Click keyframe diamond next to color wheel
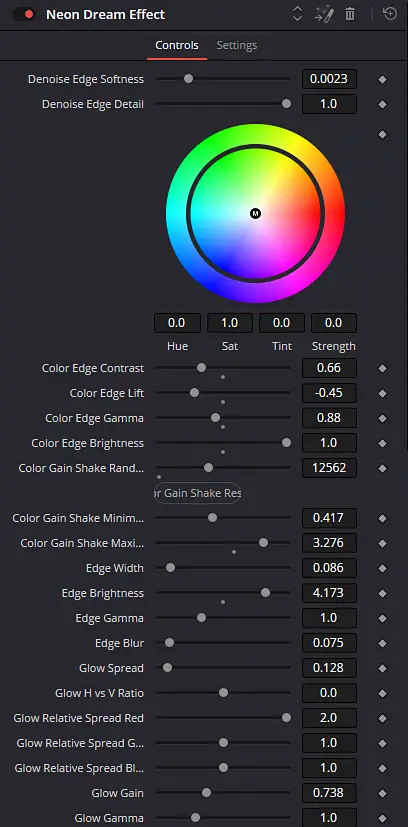Screen dimensions: 408x827 coord(383,134)
